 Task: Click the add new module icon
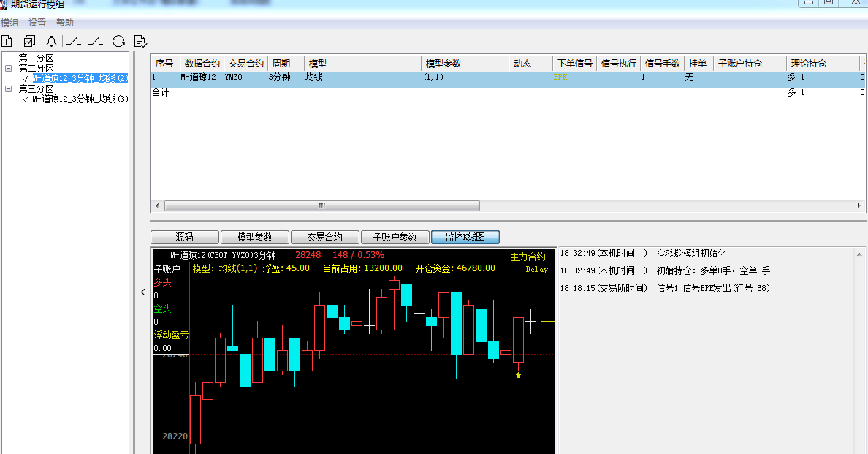point(7,42)
